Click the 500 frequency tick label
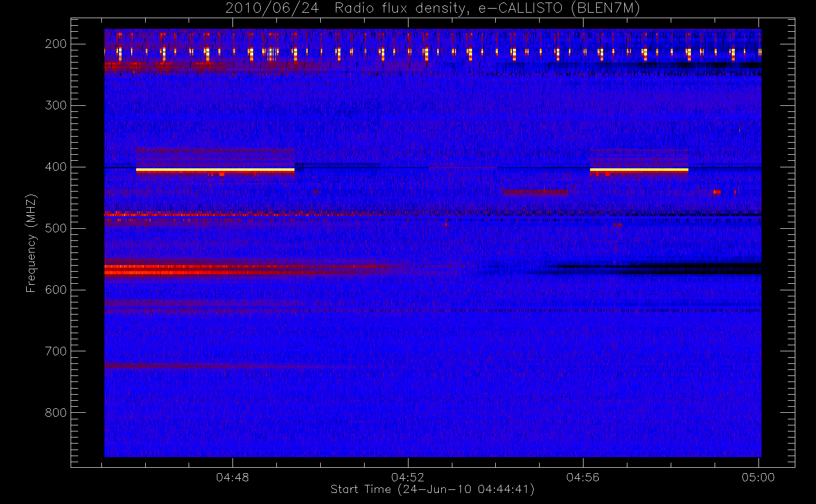Image resolution: width=816 pixels, height=504 pixels. pos(56,228)
